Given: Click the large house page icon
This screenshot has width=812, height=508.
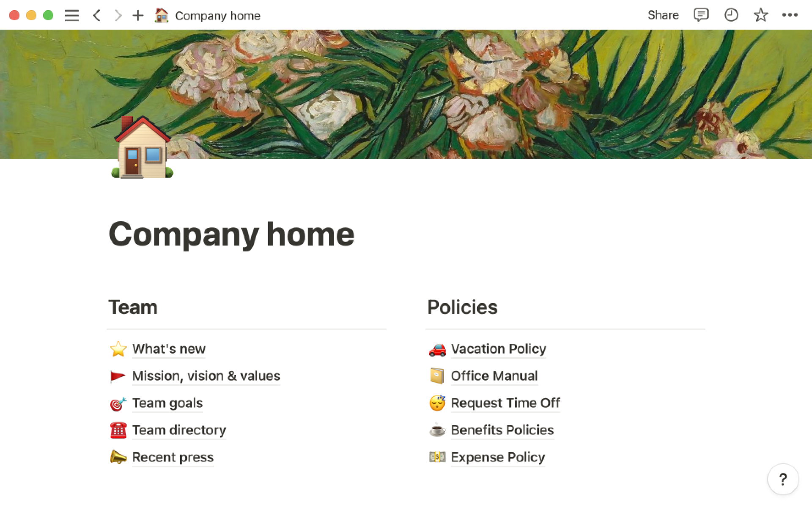Looking at the screenshot, I should [142, 147].
